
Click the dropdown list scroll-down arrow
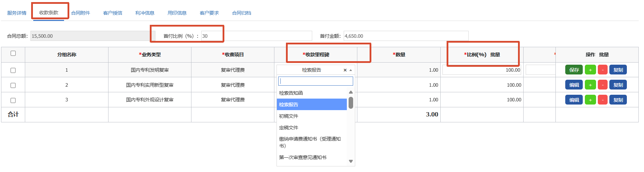(x=351, y=161)
